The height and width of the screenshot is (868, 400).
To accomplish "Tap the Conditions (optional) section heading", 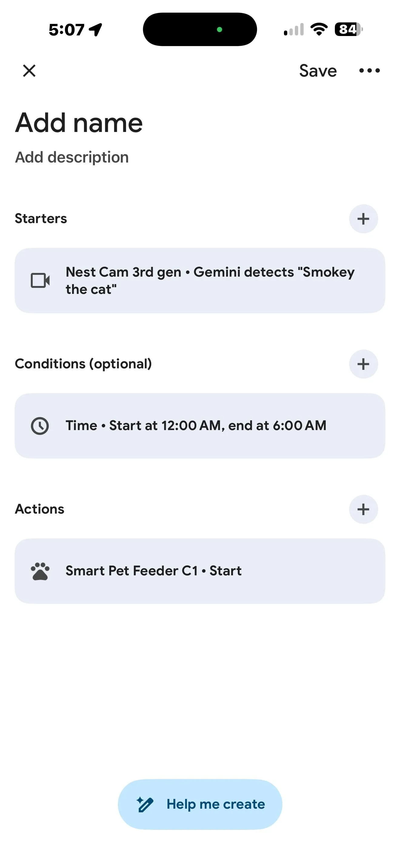I will coord(83,364).
